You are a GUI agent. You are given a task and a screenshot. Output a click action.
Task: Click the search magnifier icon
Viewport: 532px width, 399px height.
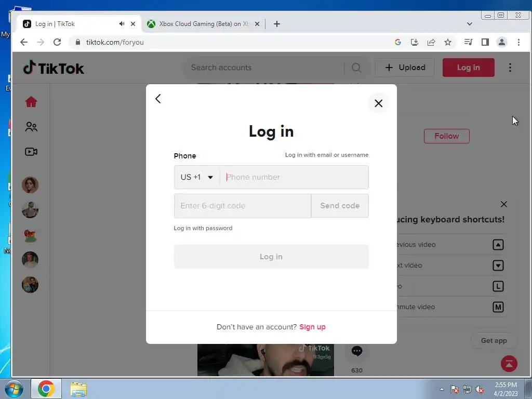pos(356,68)
